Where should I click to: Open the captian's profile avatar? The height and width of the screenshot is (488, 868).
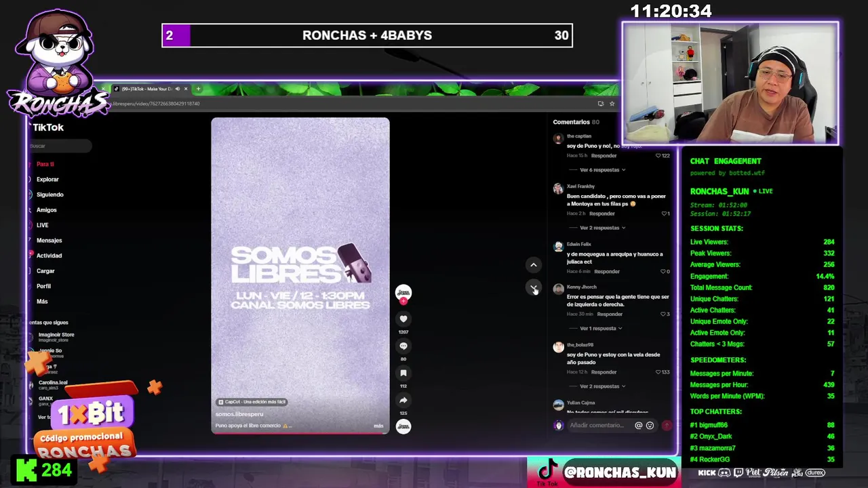pos(558,138)
